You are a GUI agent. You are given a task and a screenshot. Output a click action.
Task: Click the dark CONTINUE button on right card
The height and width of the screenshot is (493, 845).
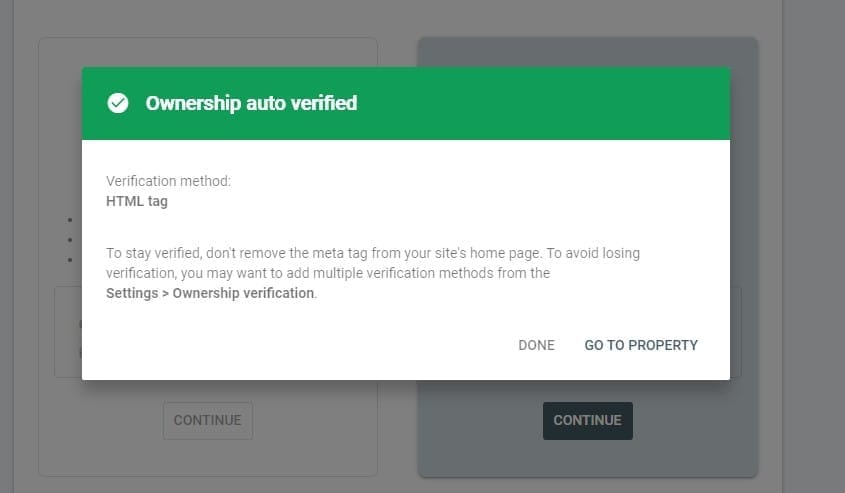coord(587,420)
